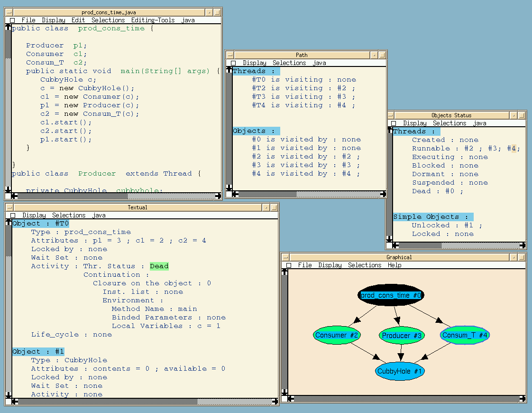Click the Object : #T0 header in Textual
This screenshot has height=413, width=532.
pos(40,224)
